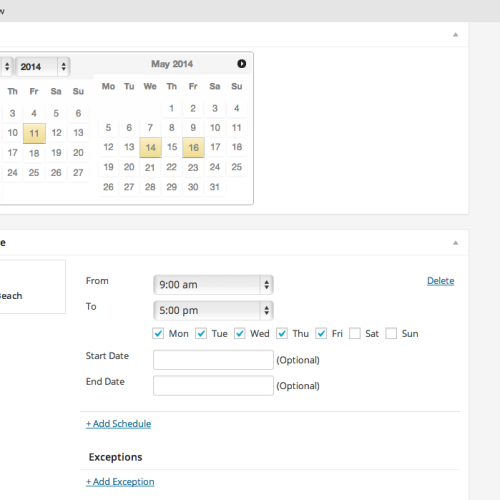This screenshot has height=500, width=500.
Task: Uncheck the Thu checkbox
Action: tap(282, 333)
